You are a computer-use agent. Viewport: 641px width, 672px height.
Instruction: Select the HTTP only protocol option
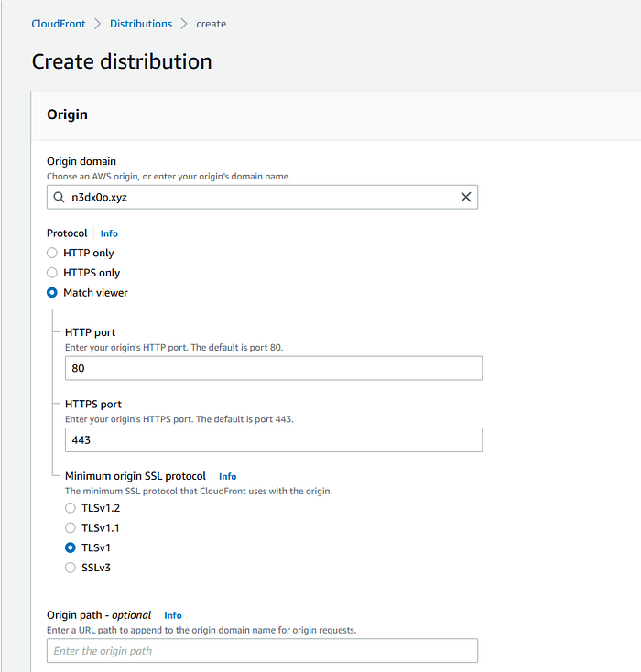[53, 253]
